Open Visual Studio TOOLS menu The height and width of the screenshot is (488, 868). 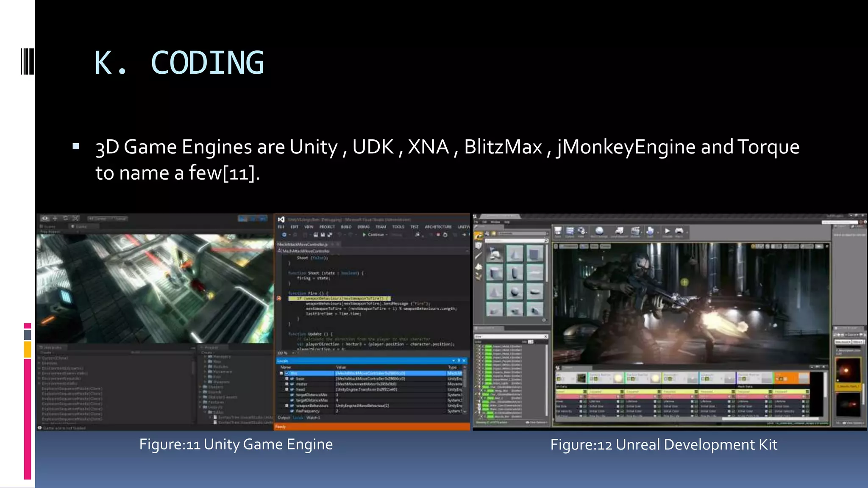coord(398,227)
